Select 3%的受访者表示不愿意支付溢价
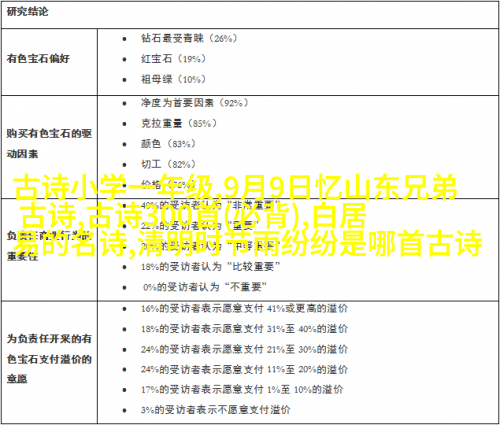500x425 pixels. (216, 410)
